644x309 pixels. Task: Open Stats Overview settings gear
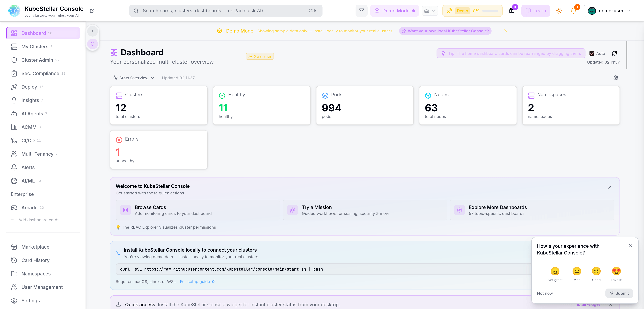[x=615, y=78]
